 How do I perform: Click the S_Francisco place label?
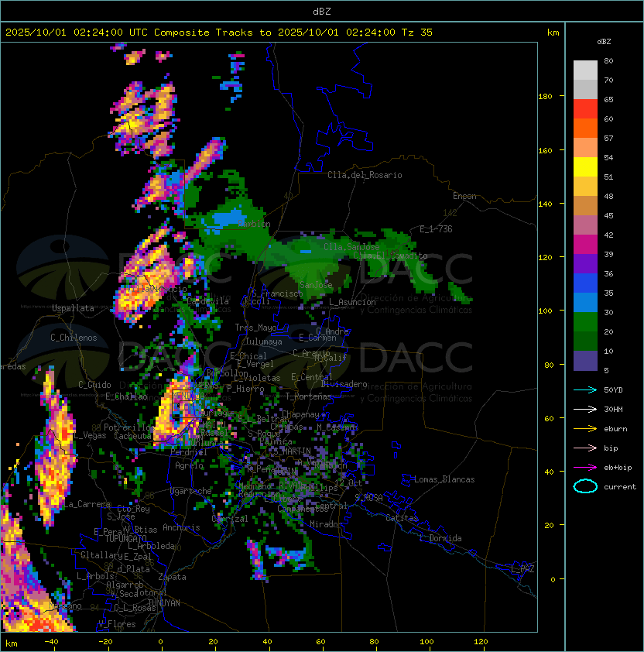coord(277,294)
